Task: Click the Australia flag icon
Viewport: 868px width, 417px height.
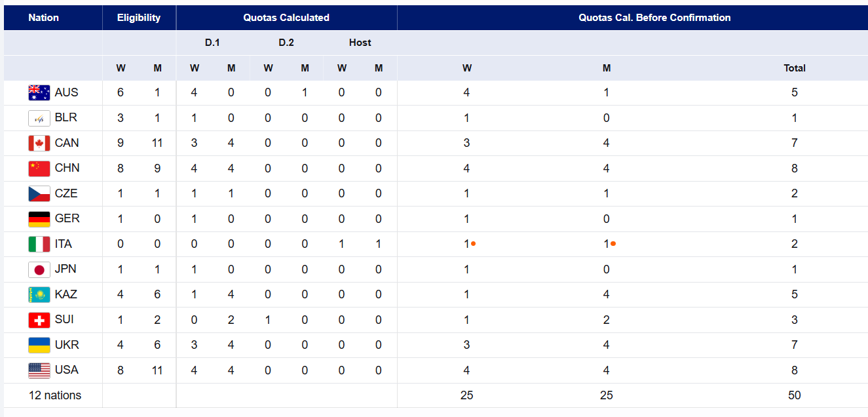Action: [x=39, y=93]
